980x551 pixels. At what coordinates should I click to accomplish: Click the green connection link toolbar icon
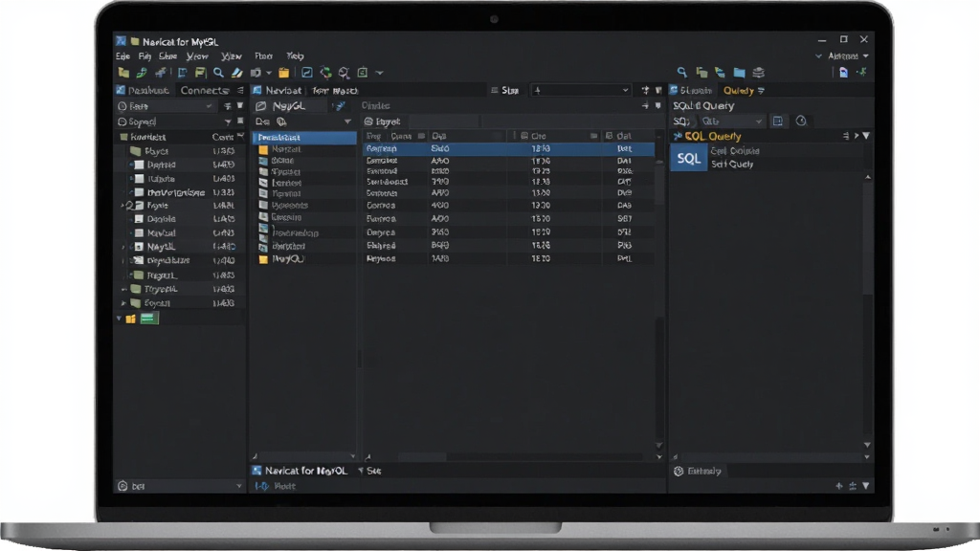tap(142, 73)
